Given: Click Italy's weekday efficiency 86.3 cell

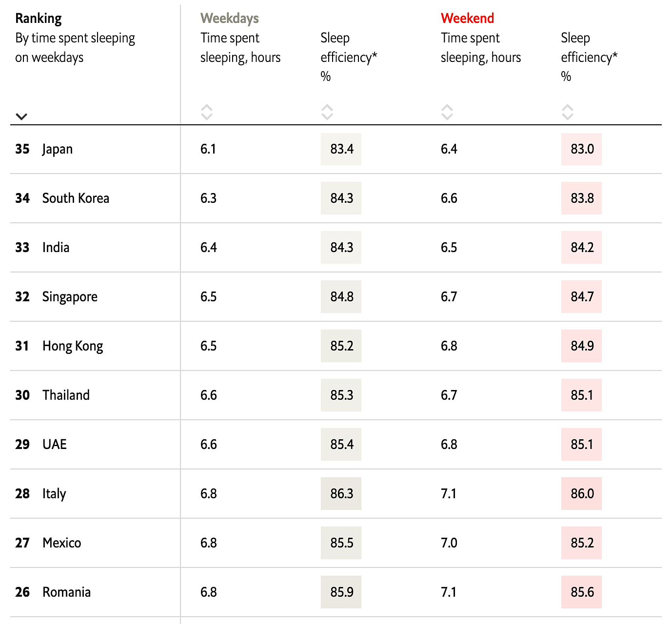Looking at the screenshot, I should (x=341, y=494).
